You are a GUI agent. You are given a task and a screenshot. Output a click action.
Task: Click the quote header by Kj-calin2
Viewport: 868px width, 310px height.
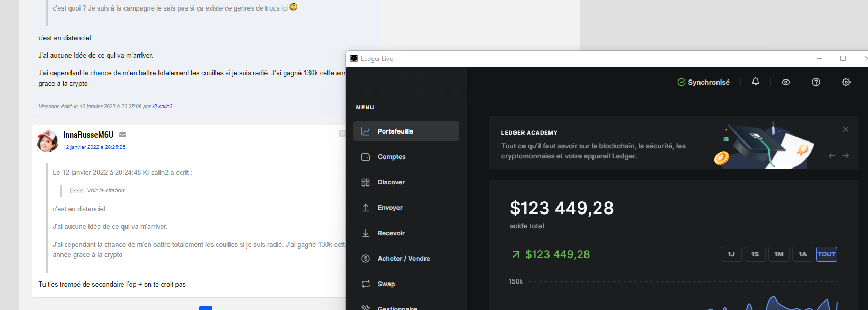[x=122, y=173]
